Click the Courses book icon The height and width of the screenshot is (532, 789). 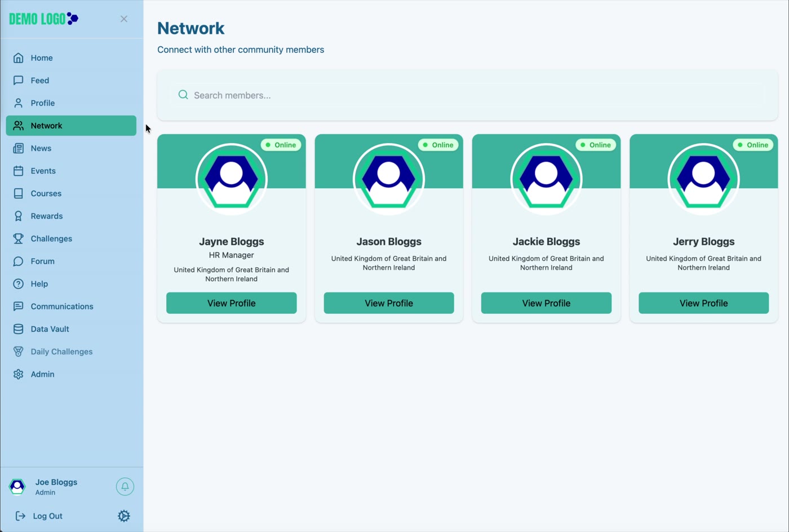pos(19,193)
